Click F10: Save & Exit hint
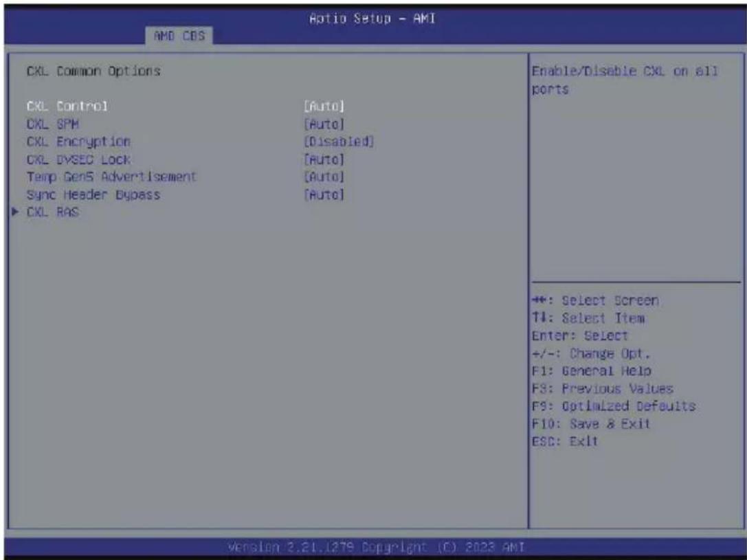 591,423
